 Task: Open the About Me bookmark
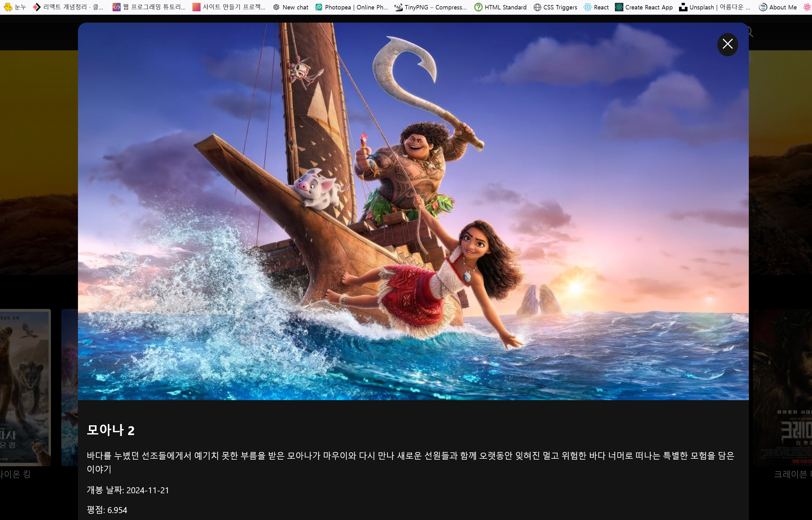[778, 7]
